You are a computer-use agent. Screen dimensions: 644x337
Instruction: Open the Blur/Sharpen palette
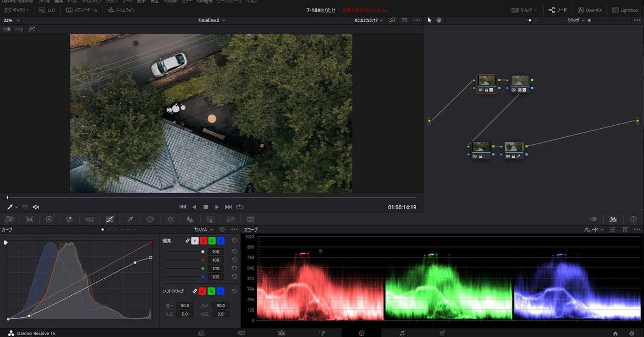click(190, 219)
